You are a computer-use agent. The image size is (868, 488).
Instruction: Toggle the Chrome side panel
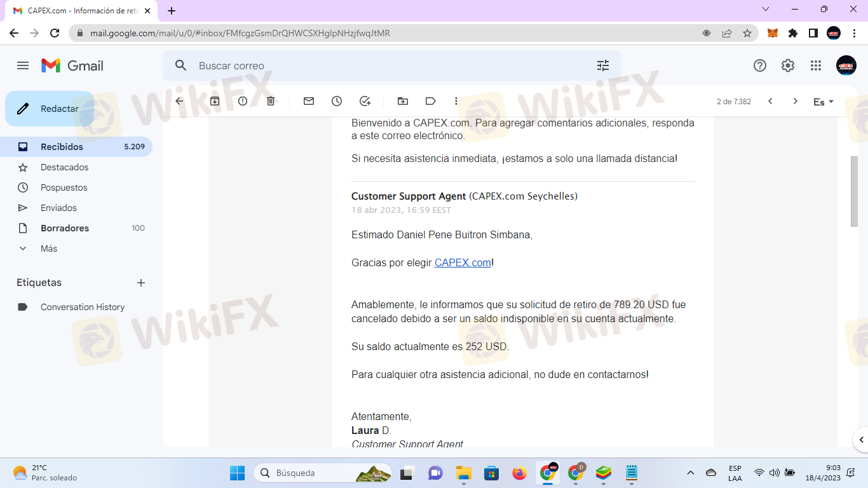813,33
